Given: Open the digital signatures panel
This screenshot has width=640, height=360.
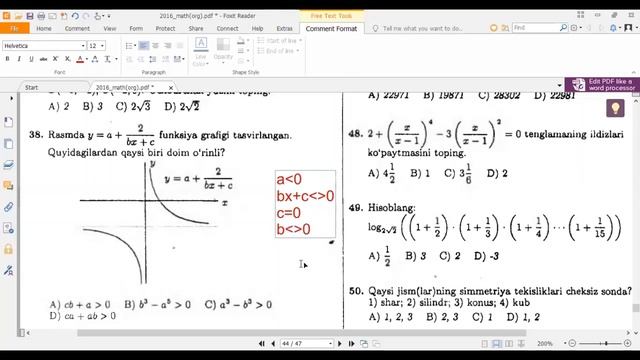Looking at the screenshot, I should click(x=8, y=270).
